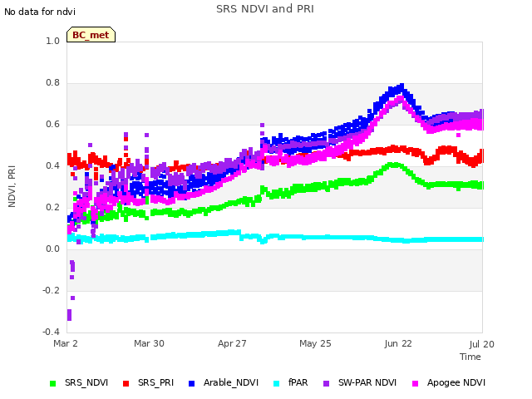
Task: Select the Arable_NDVI legend label
Action: 231,382
